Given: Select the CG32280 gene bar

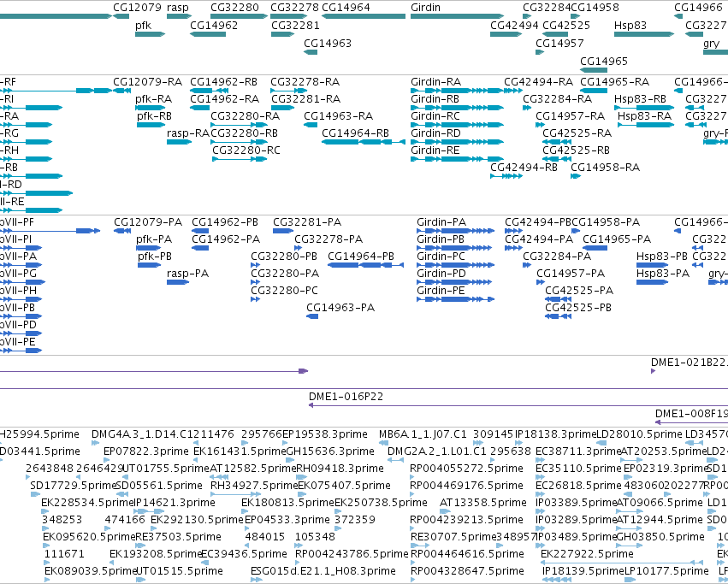Looking at the screenshot, I should point(240,16).
